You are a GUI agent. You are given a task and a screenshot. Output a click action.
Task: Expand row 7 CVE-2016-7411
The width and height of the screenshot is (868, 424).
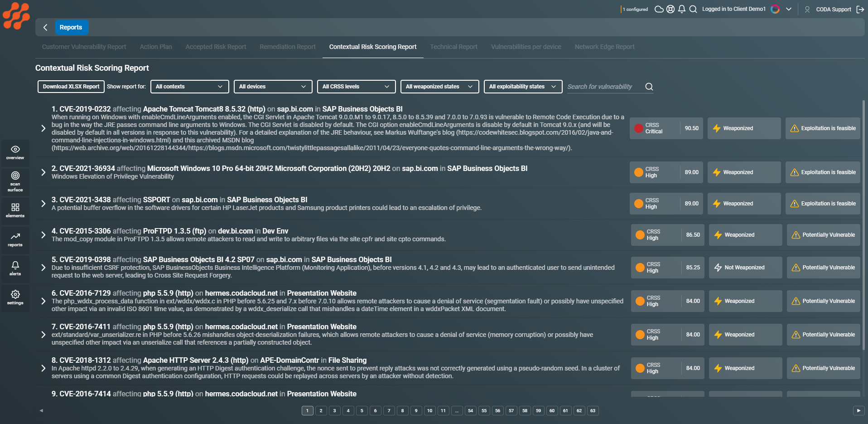[x=43, y=335]
